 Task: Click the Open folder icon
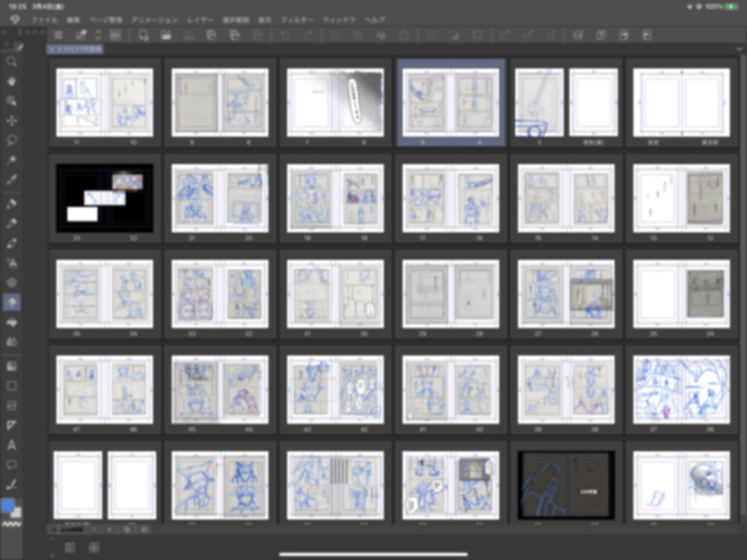[x=165, y=36]
